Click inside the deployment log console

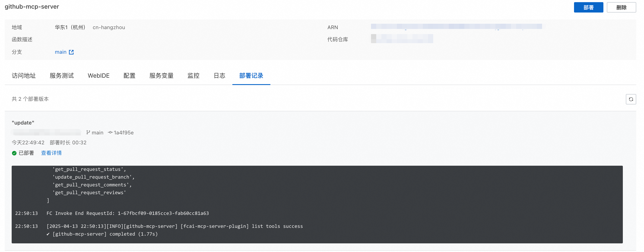click(x=317, y=204)
